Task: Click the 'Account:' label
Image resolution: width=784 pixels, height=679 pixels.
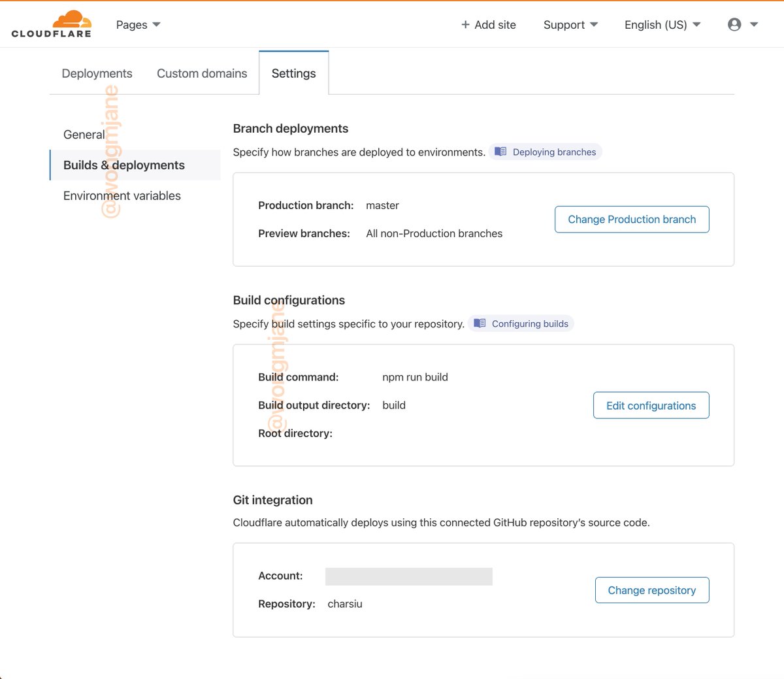Action: tap(280, 576)
